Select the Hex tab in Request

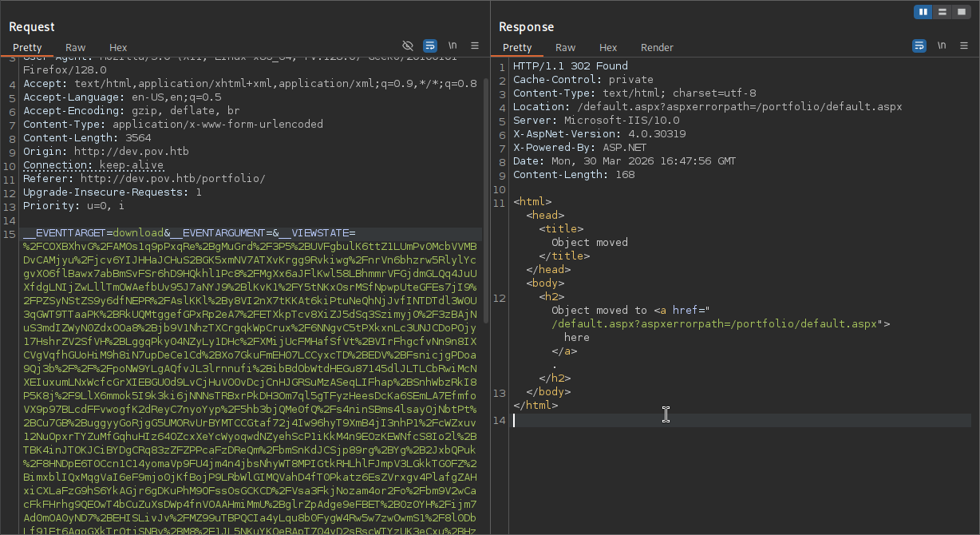118,47
